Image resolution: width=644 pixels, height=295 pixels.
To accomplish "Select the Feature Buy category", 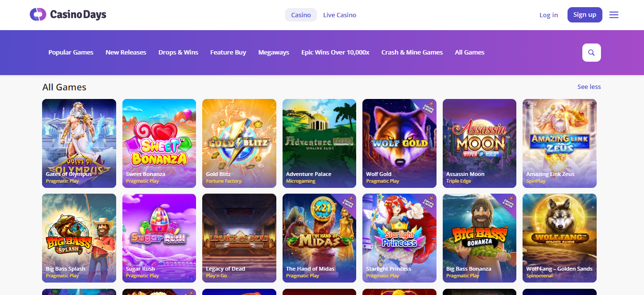I will [x=228, y=53].
